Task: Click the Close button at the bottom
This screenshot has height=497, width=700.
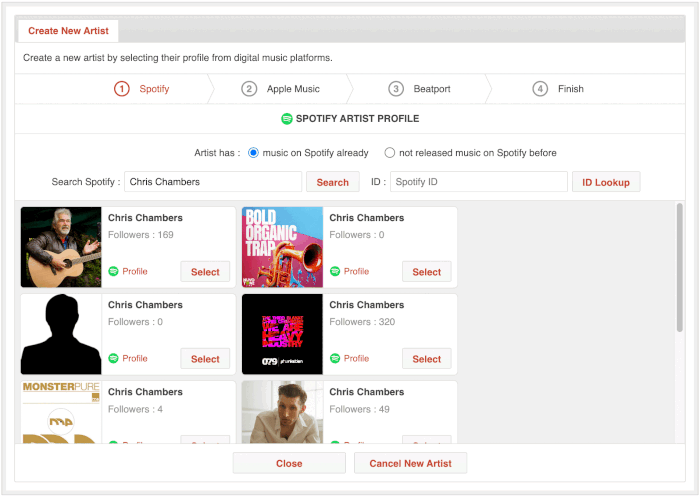Action: click(289, 464)
